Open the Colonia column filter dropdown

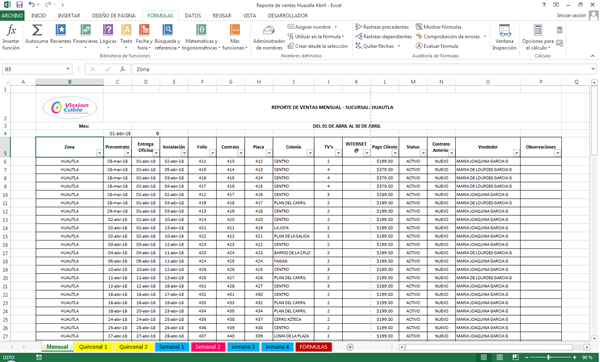310,153
